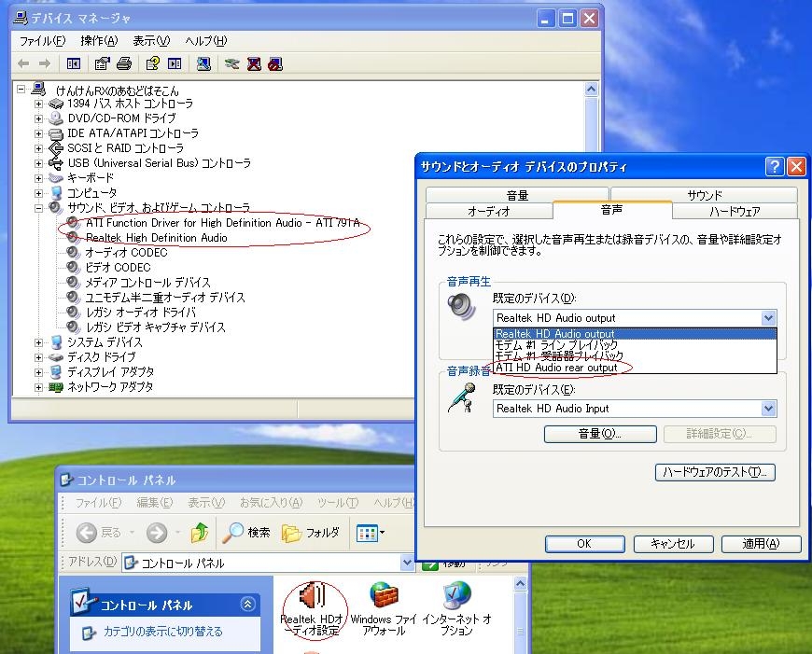812x654 pixels.
Task: Click the ハードウェアのテスト(T)... button
Action: click(715, 472)
